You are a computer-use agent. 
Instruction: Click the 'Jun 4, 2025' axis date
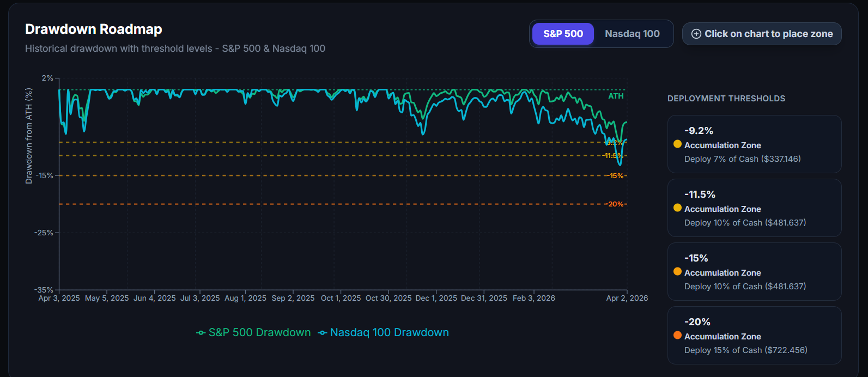coord(155,298)
